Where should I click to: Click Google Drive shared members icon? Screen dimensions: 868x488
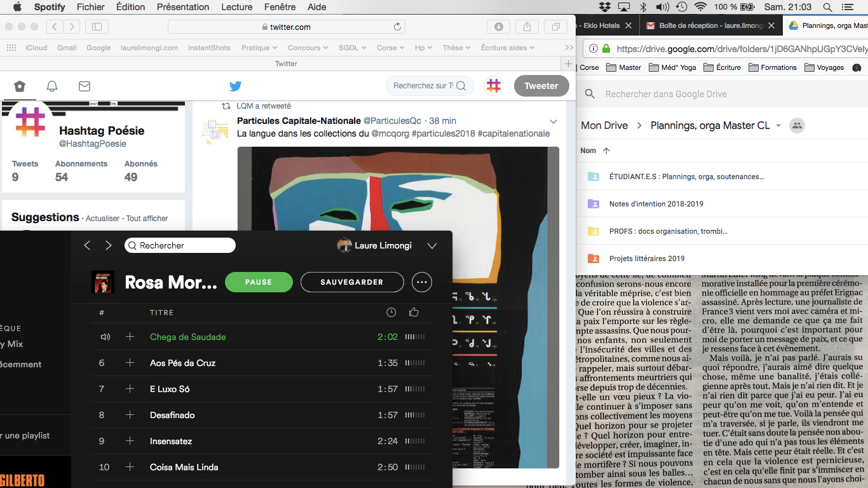click(x=796, y=125)
